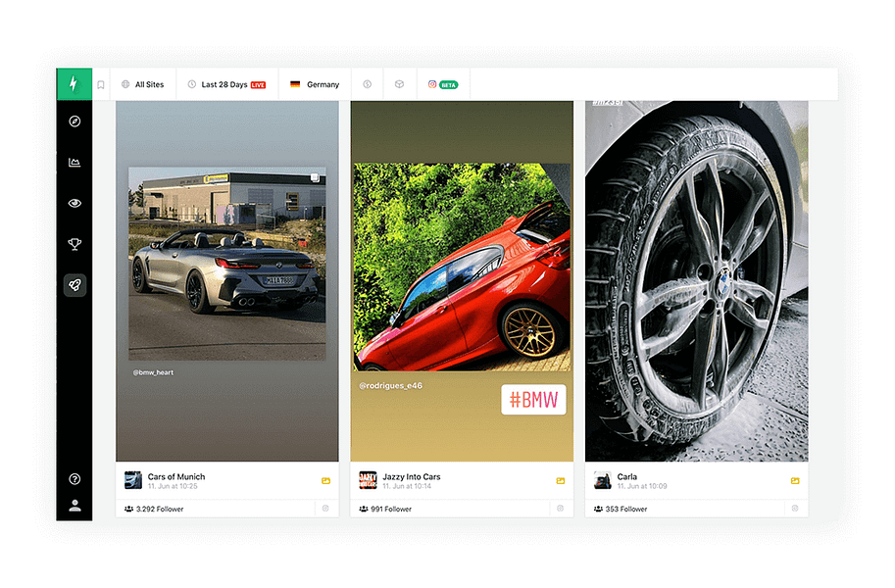Click the yellow media icon on Carla's card
The image size is (895, 588).
(795, 481)
